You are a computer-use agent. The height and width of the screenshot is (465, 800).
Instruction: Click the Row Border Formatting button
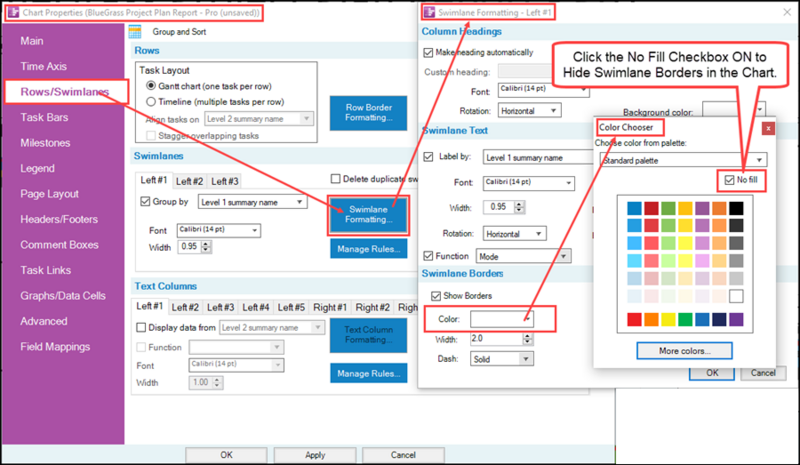tap(368, 113)
